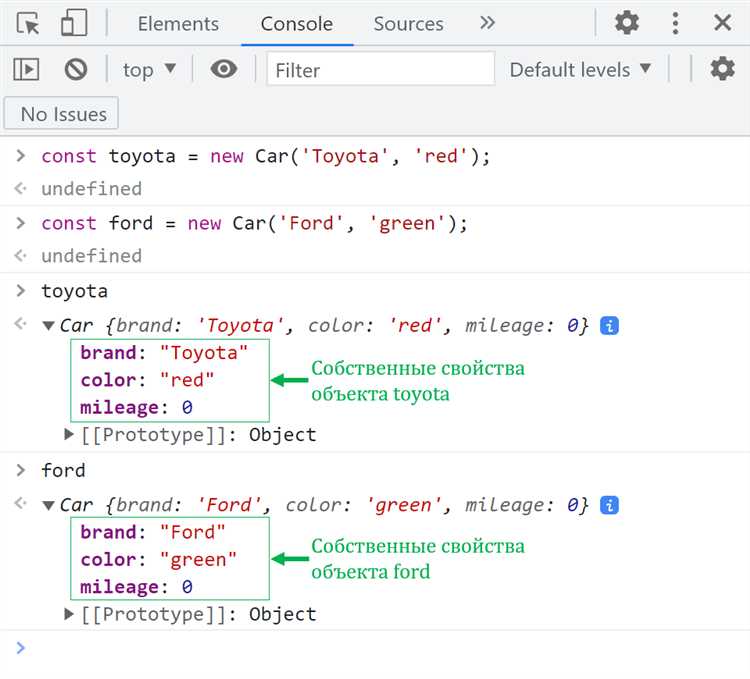
Task: Click the undefined result after ford declaration
Action: (91, 256)
